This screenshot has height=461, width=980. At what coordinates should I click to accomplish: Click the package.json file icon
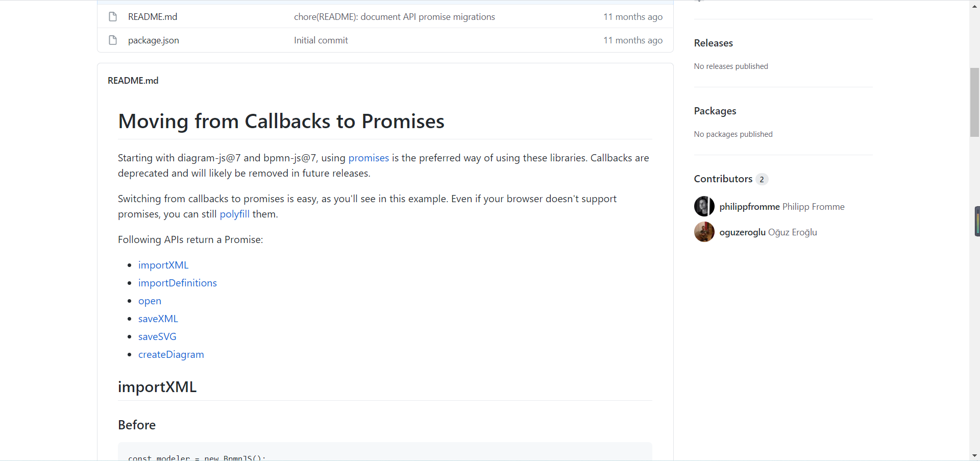(x=112, y=40)
